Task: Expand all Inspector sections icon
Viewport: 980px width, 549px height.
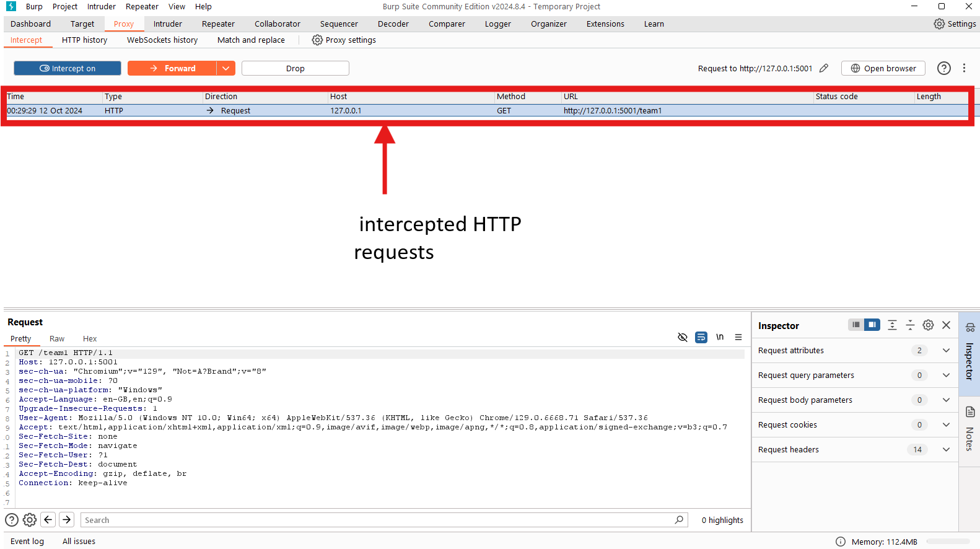Action: tap(892, 325)
